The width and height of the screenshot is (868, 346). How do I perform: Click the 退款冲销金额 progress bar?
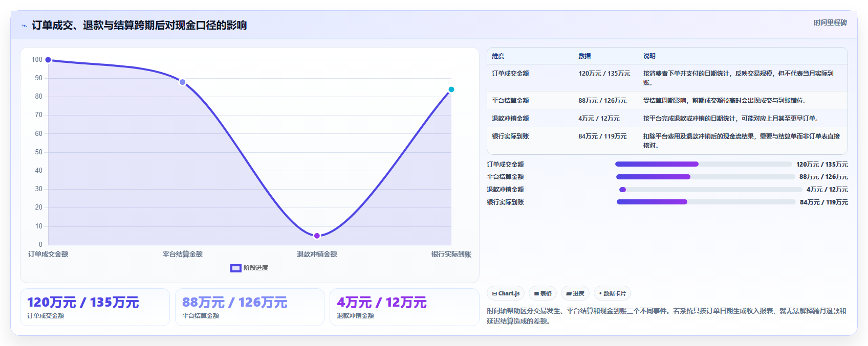(x=710, y=190)
